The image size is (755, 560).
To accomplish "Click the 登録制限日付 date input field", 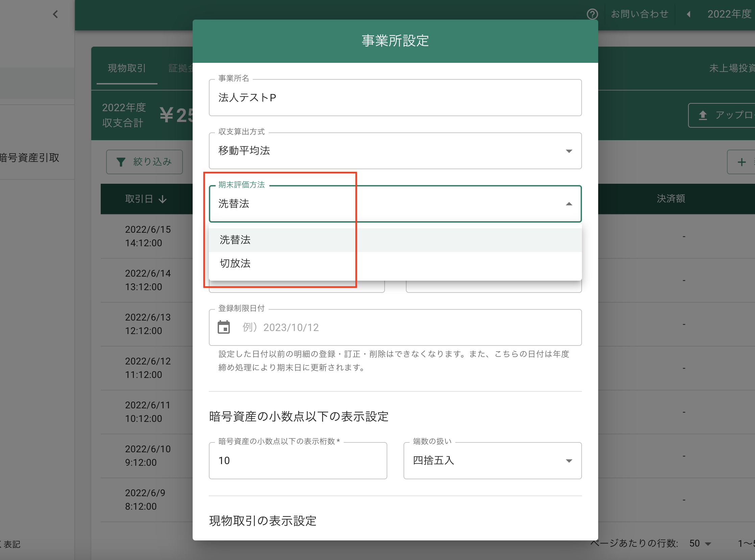I will (x=395, y=328).
